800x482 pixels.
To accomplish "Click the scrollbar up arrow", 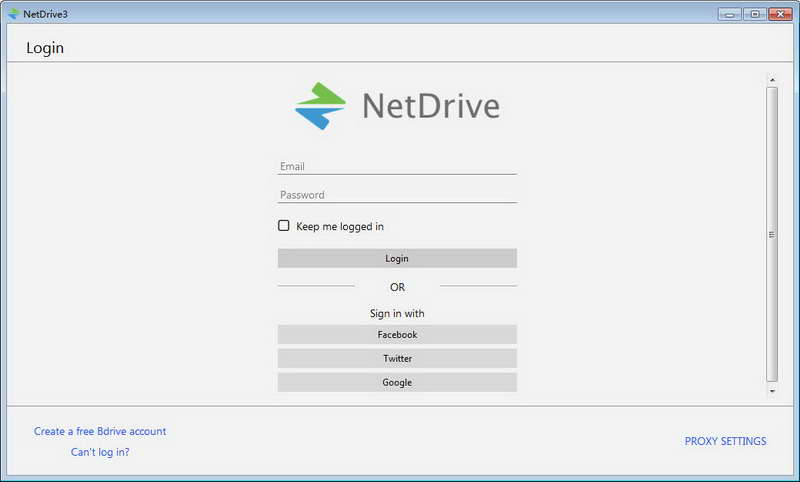I will (771, 79).
